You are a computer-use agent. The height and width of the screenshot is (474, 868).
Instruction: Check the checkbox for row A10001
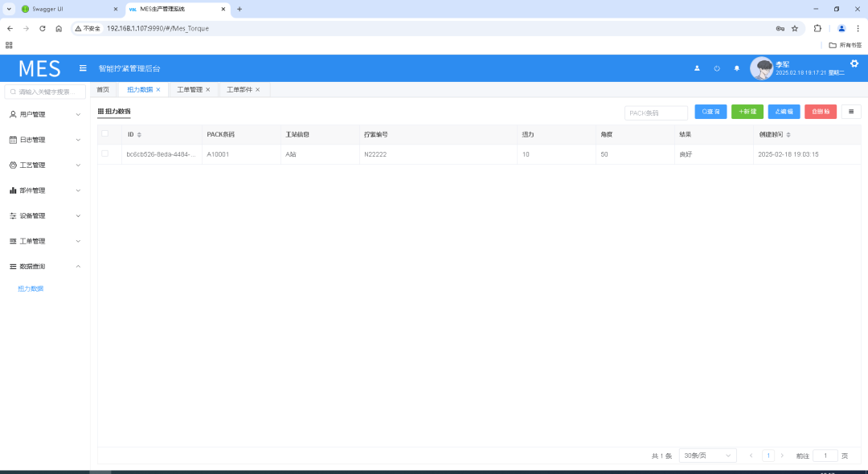[104, 153]
